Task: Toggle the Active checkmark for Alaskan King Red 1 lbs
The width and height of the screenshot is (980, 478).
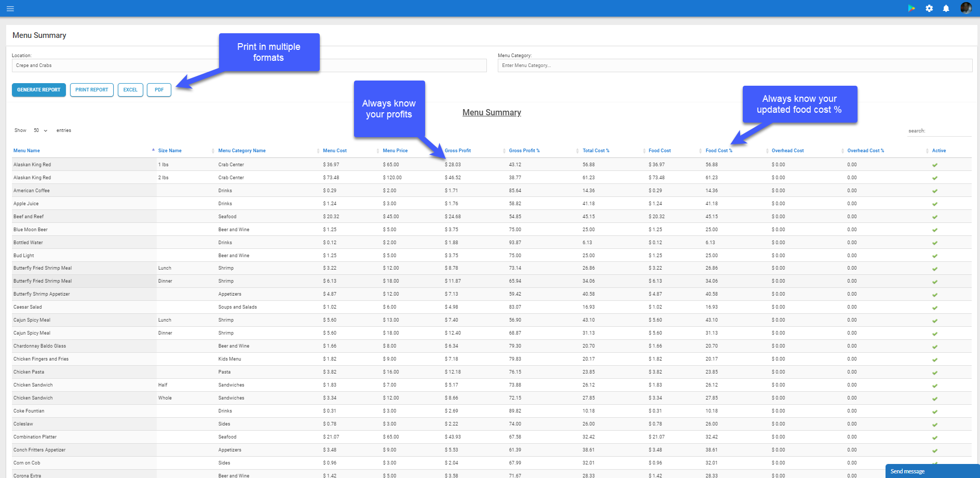Action: pyautogui.click(x=935, y=165)
